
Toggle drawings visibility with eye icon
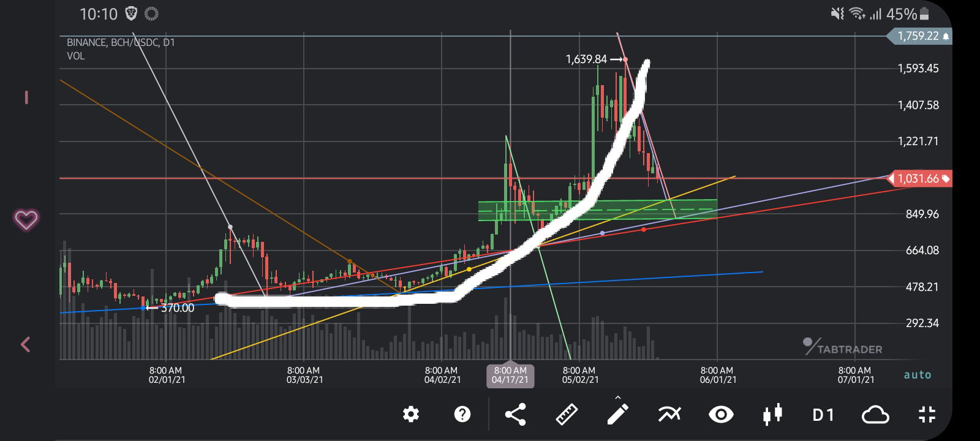(x=721, y=415)
